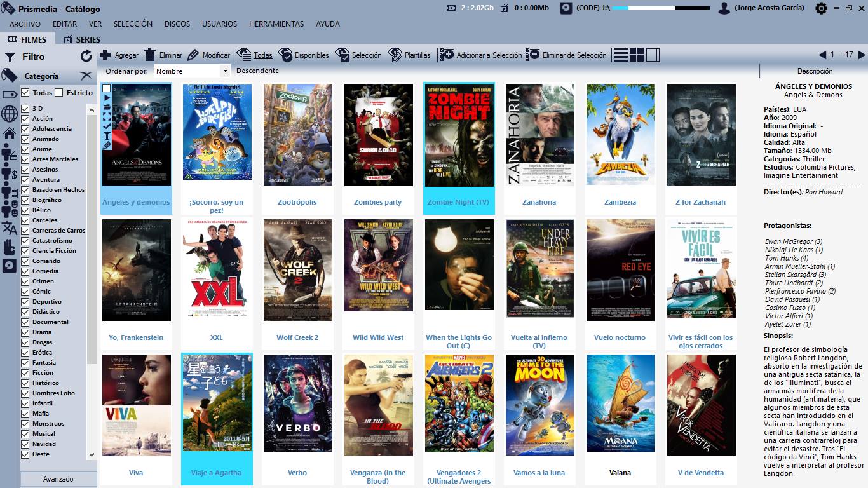Click the Agregar plus icon
Image resolution: width=868 pixels, height=488 pixels.
pos(105,55)
